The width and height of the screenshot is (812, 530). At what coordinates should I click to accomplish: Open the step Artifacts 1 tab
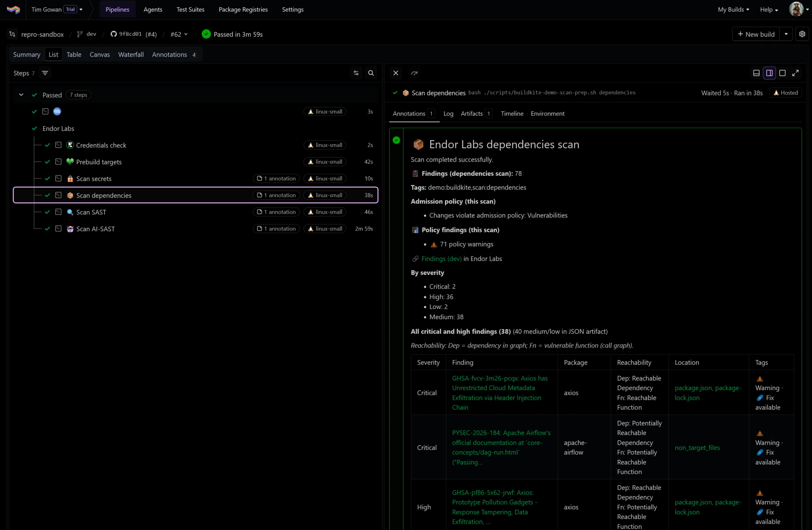pos(476,114)
